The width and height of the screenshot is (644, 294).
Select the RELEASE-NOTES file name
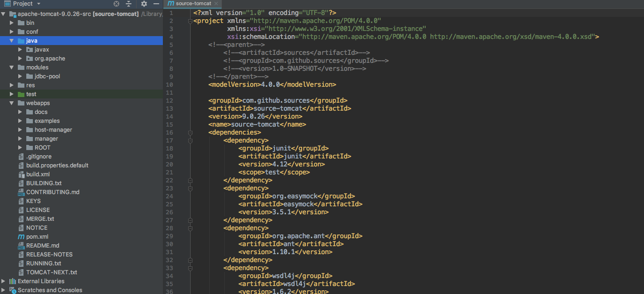pyautogui.click(x=49, y=255)
